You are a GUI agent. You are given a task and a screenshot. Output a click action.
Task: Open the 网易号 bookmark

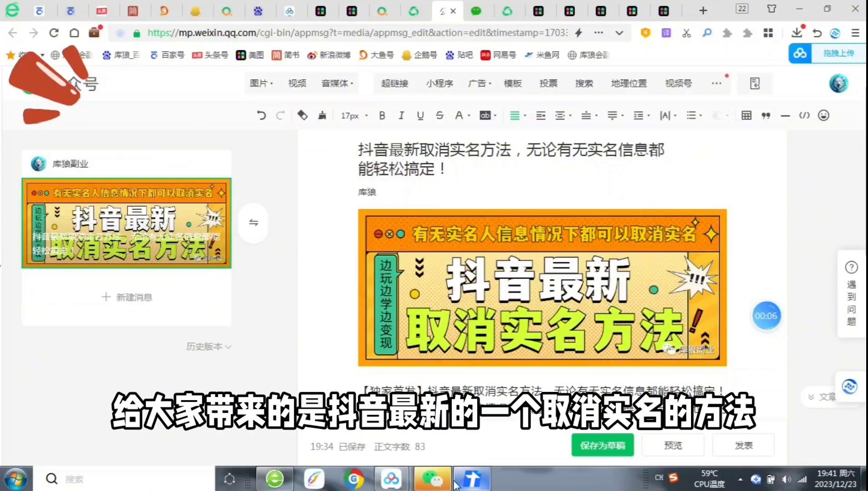point(498,55)
